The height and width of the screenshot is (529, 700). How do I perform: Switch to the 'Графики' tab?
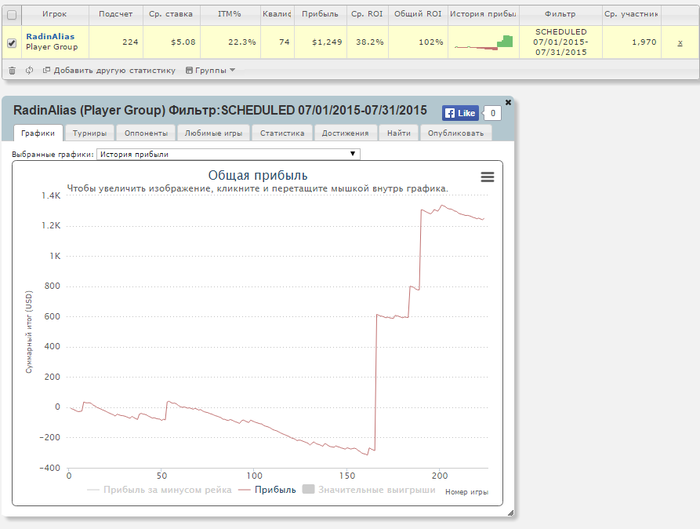[x=38, y=133]
